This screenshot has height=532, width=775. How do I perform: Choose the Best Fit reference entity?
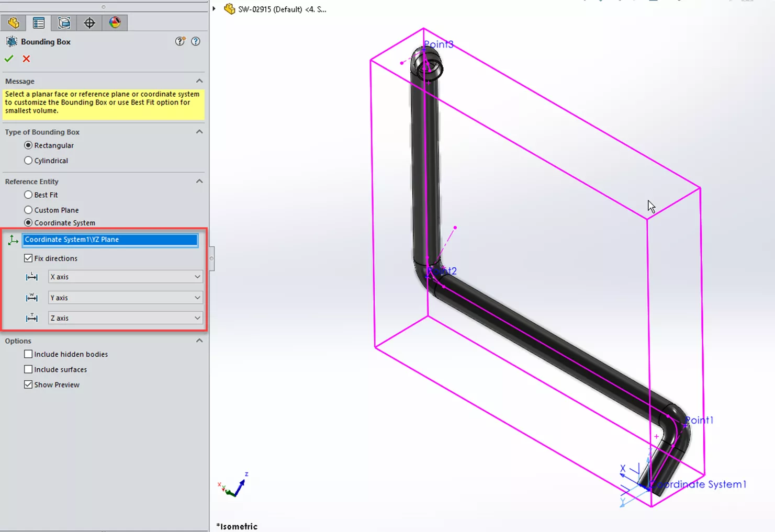[28, 195]
